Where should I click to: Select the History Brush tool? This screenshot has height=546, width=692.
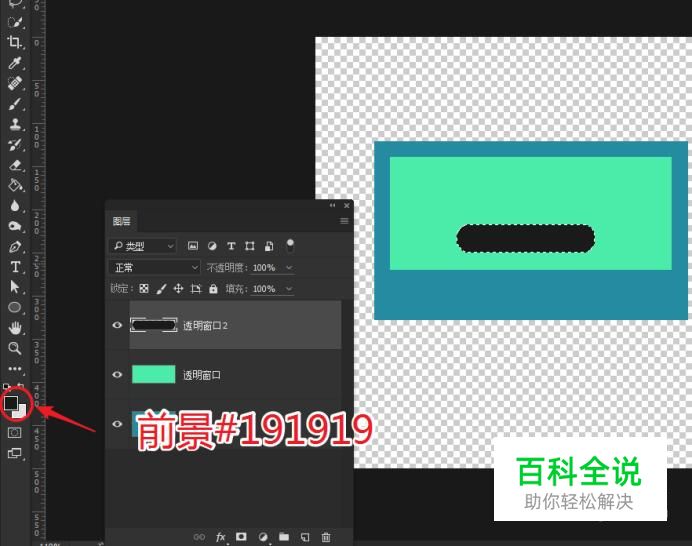point(15,144)
